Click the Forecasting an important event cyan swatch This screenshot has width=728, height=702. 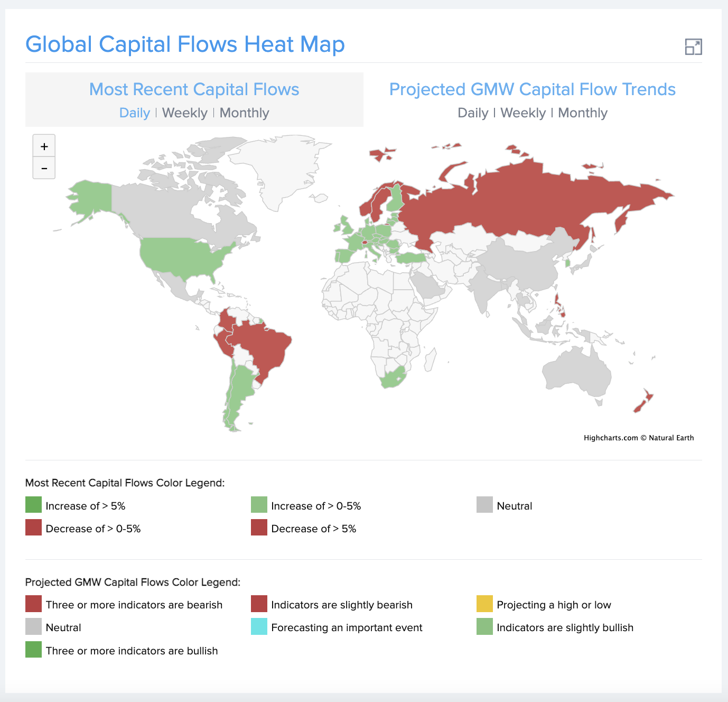pos(258,627)
